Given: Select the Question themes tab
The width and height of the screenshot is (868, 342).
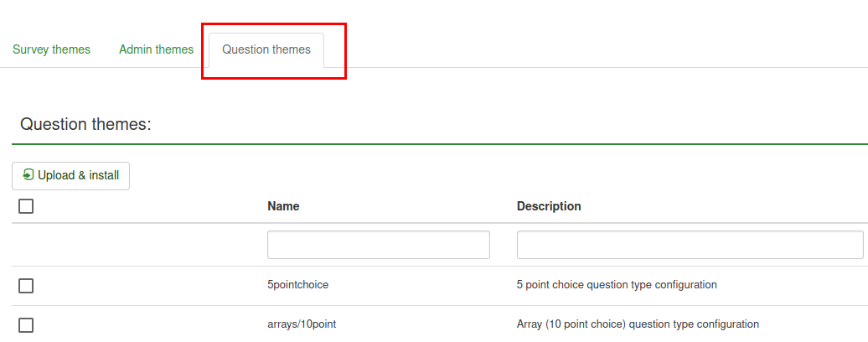Looking at the screenshot, I should pyautogui.click(x=266, y=49).
